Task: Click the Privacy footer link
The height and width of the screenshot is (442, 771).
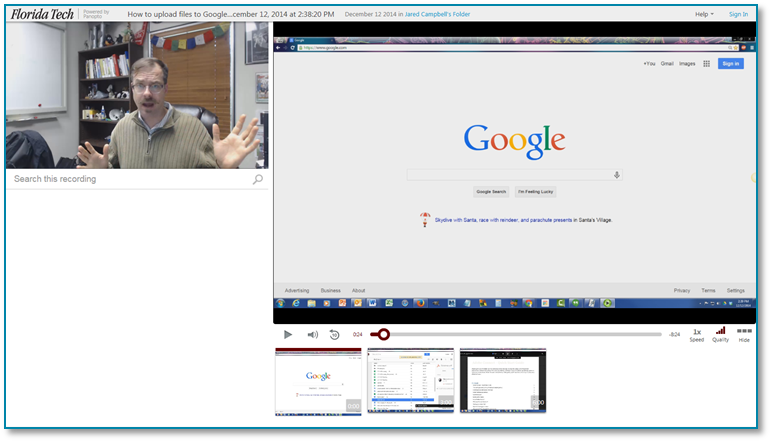Action: pyautogui.click(x=682, y=291)
